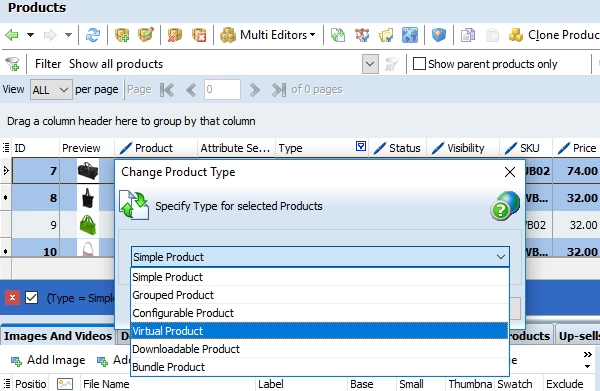The image size is (600, 391).
Task: Click the SKU column header
Action: (x=526, y=148)
